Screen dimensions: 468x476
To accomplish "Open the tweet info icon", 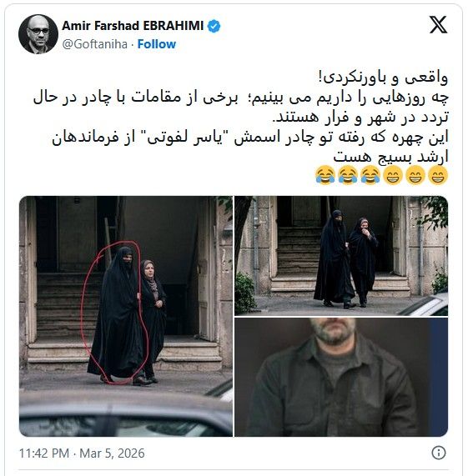I will (x=439, y=453).
